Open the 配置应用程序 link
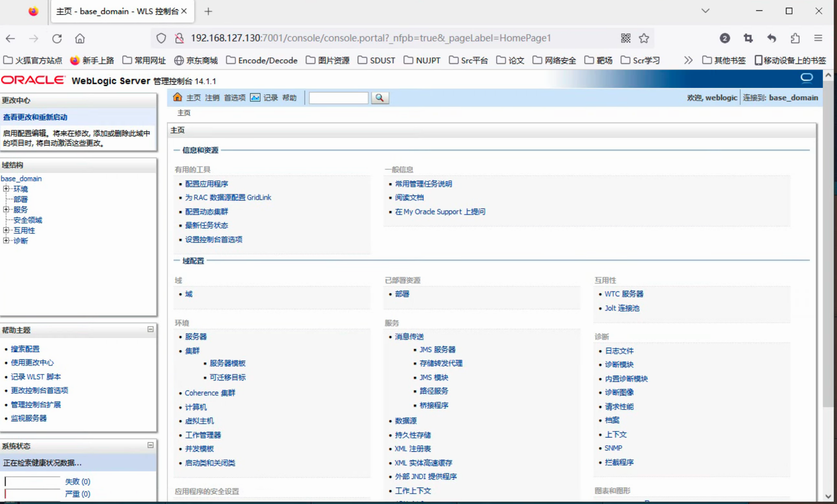 206,183
